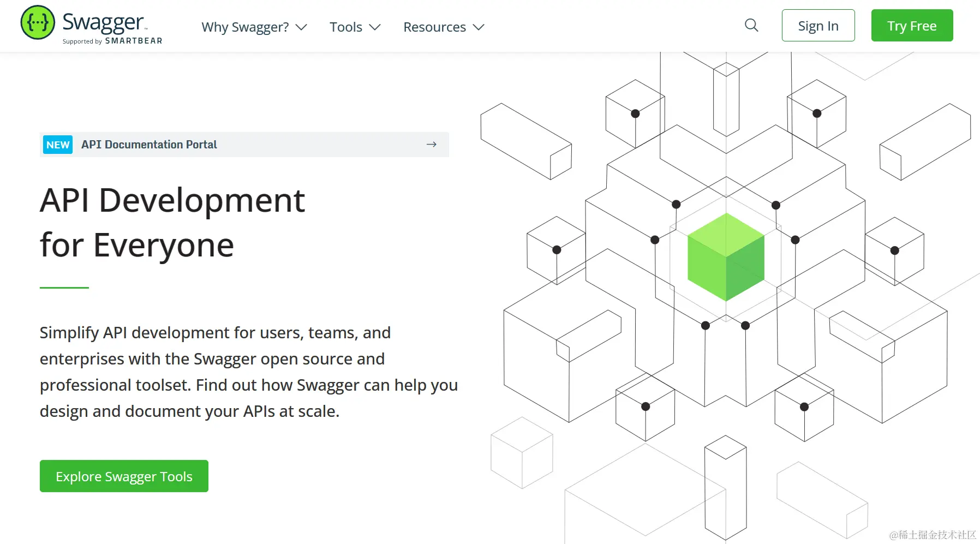This screenshot has height=544, width=980.
Task: Click the Swagger logo icon
Action: [x=38, y=22]
